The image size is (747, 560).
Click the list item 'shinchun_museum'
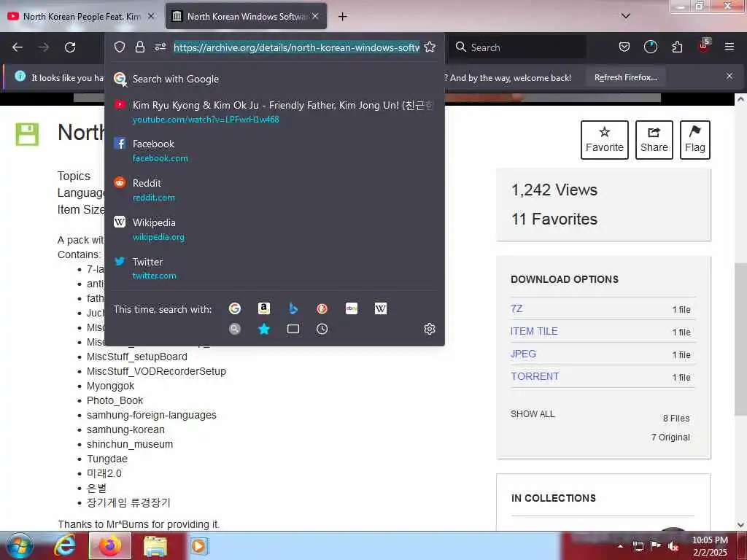point(130,444)
